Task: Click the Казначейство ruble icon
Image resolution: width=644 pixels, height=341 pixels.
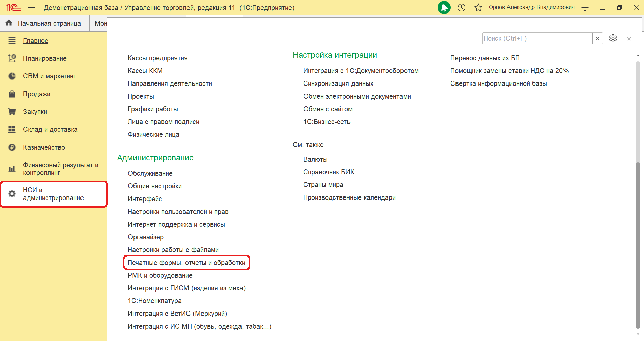Action: pyautogui.click(x=12, y=147)
